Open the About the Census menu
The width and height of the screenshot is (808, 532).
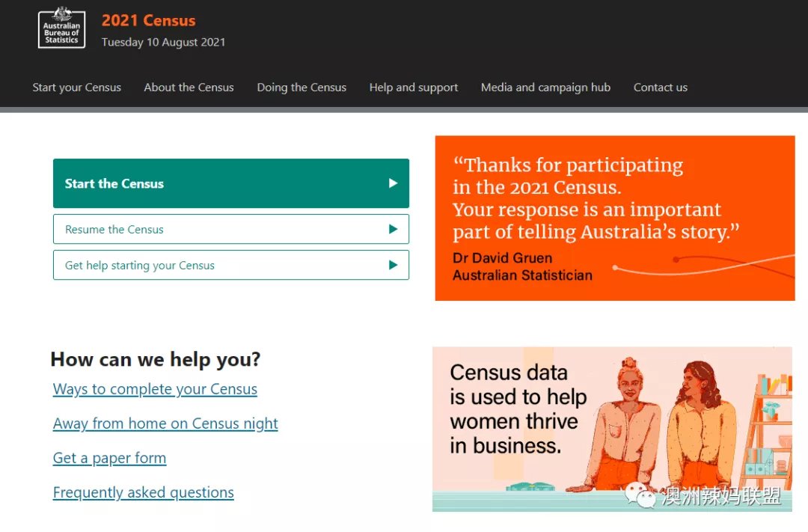189,87
